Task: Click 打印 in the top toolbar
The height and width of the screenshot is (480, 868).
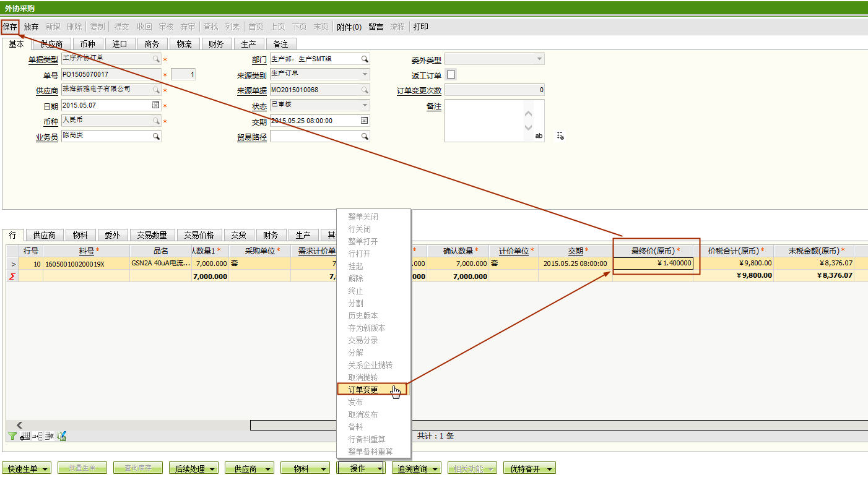Action: (420, 27)
